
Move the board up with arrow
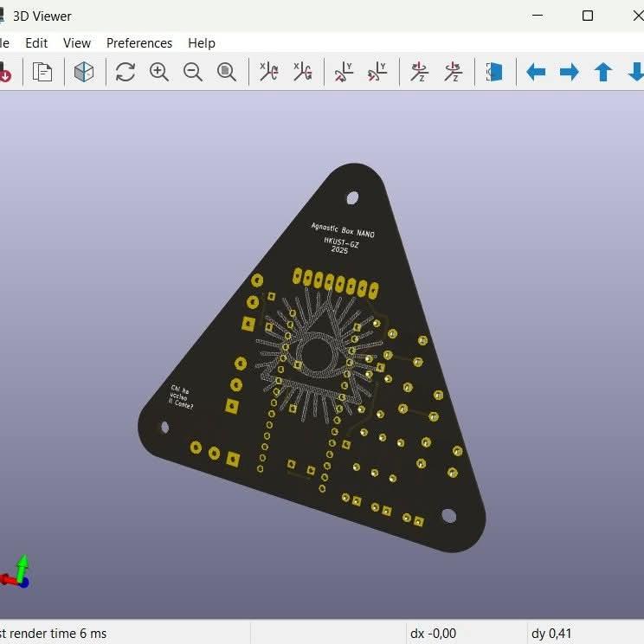click(603, 72)
